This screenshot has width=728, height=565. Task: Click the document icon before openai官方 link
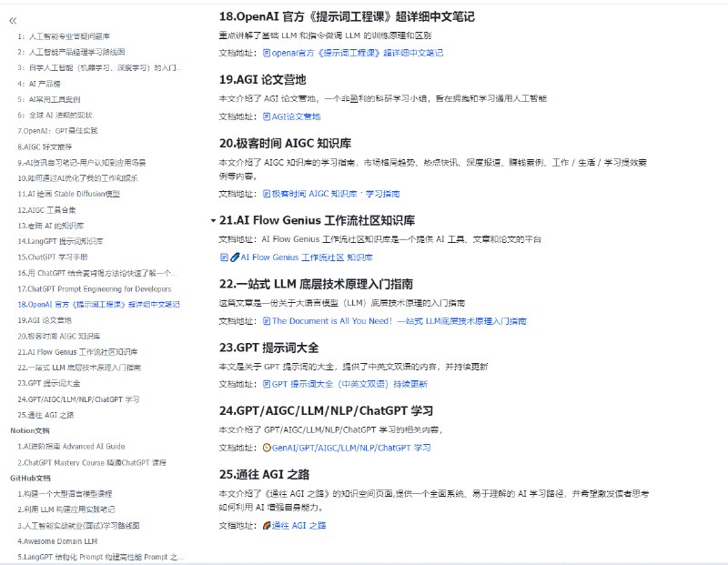coord(267,53)
